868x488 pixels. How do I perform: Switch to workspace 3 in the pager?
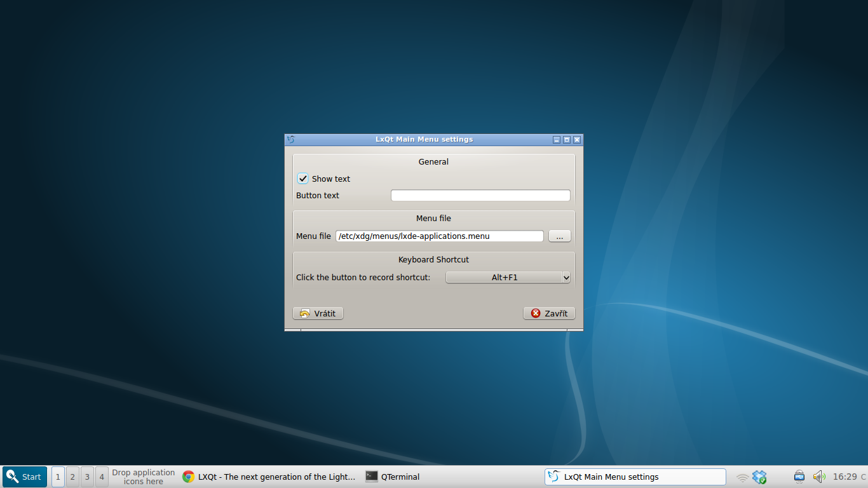point(86,477)
